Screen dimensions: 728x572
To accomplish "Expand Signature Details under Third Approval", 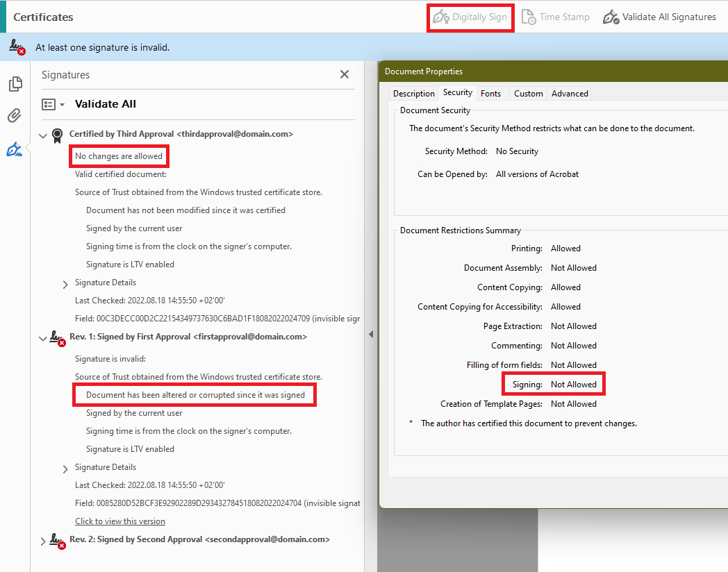I will tap(65, 283).
